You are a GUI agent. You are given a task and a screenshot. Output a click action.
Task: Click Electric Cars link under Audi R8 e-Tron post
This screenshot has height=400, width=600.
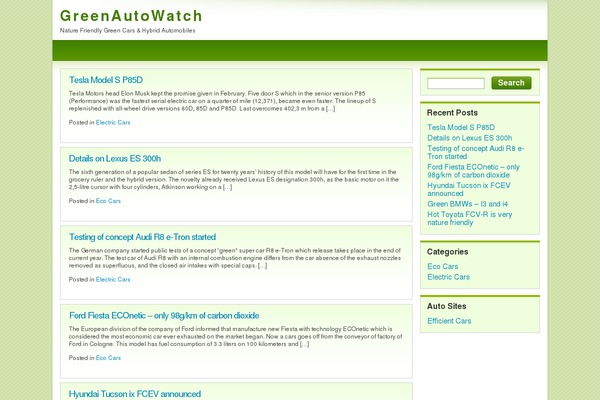[x=113, y=279]
